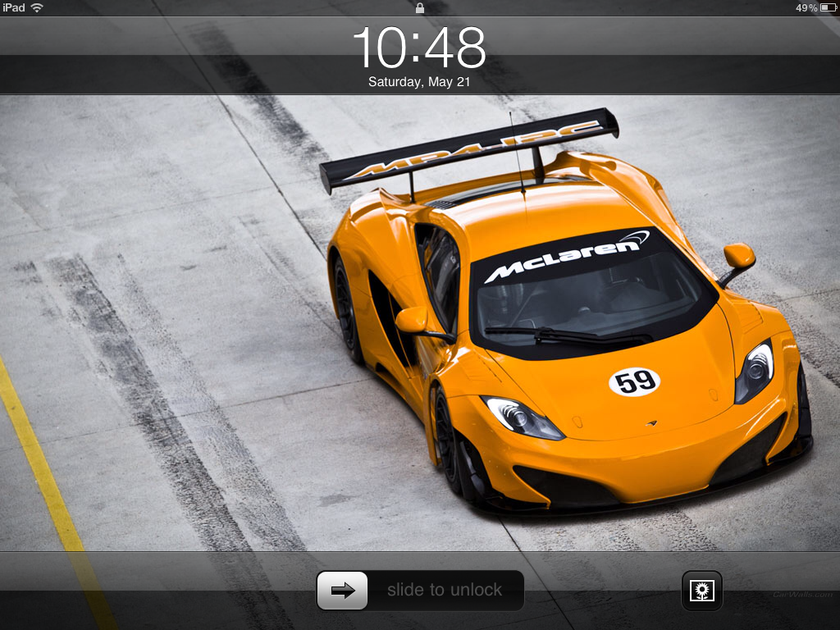Viewport: 840px width, 630px height.
Task: Tap the 10:48 clock display
Action: (x=419, y=48)
